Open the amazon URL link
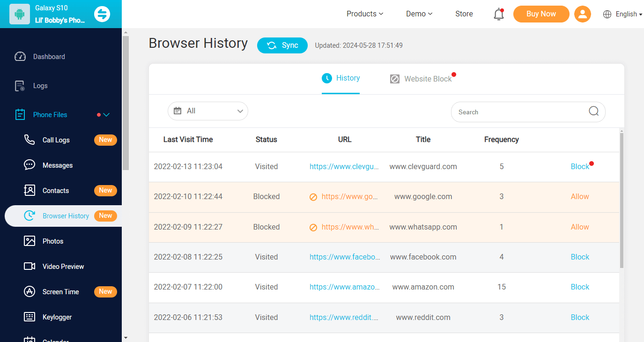 click(344, 287)
